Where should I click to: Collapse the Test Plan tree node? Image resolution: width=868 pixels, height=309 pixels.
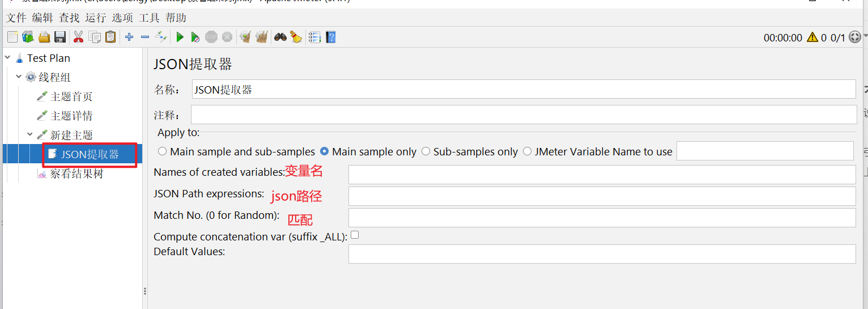[x=7, y=58]
